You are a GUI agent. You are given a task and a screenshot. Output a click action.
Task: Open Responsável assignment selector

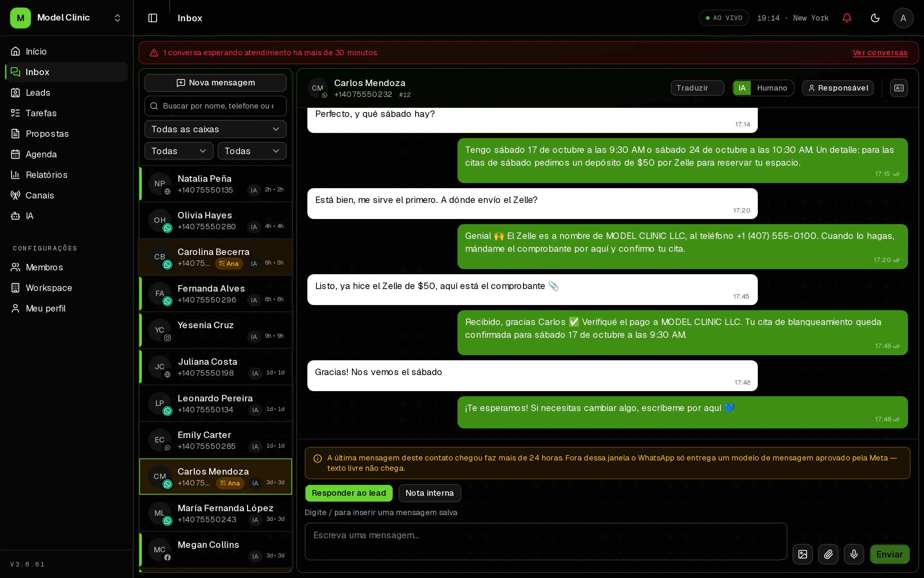(x=838, y=88)
